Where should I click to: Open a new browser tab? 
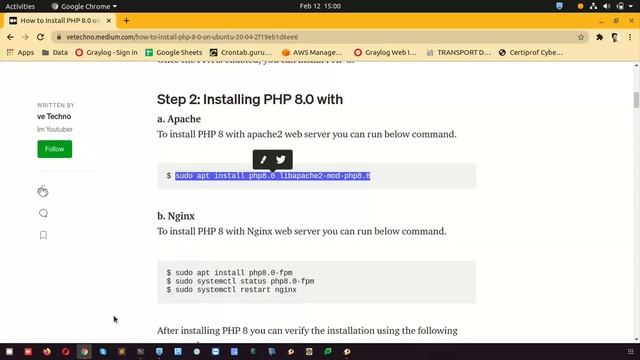pyautogui.click(x=126, y=20)
